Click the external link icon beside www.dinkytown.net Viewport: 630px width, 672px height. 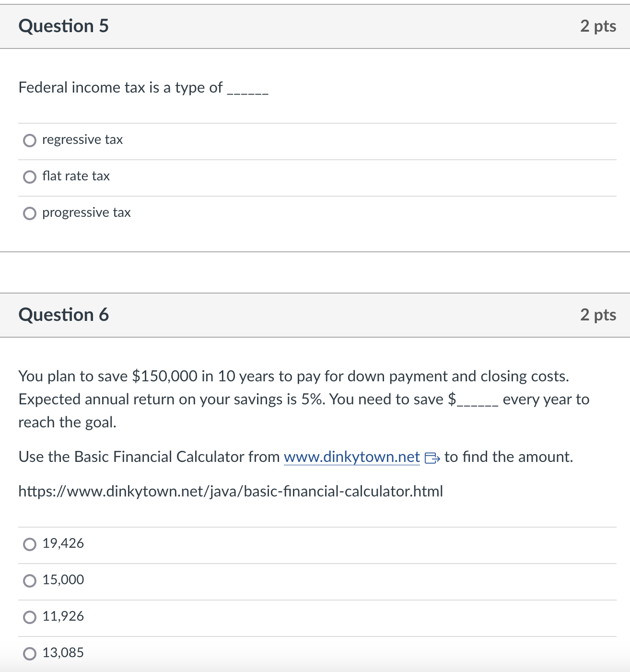click(x=434, y=459)
